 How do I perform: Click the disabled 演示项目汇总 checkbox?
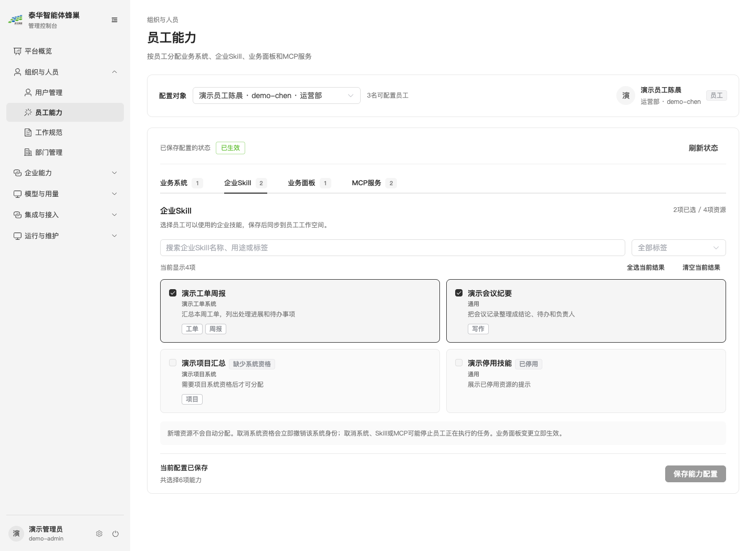point(173,363)
